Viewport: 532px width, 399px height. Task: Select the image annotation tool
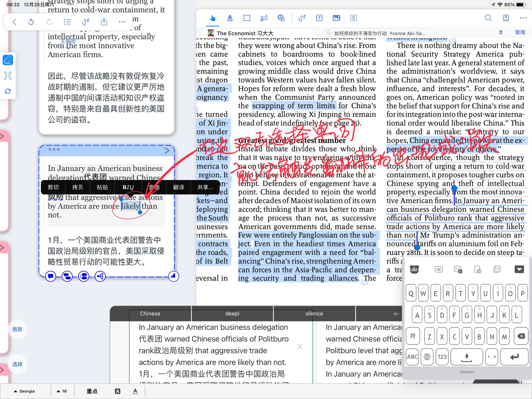click(x=336, y=18)
